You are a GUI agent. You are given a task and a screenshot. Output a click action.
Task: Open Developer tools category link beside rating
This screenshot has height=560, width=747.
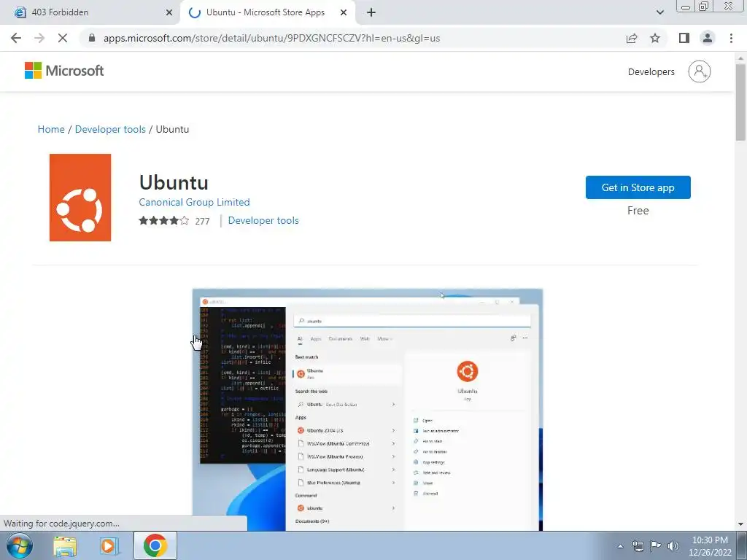[263, 220]
